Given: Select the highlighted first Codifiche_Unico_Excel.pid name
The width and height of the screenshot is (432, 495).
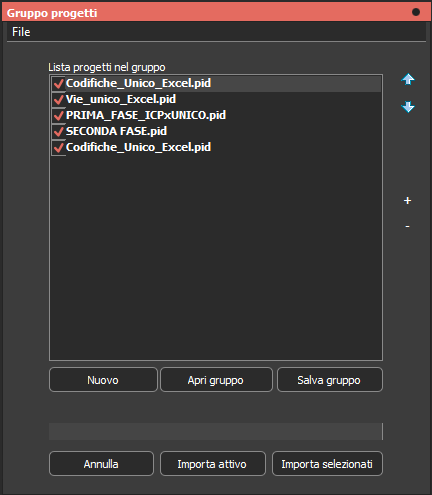Looking at the screenshot, I should click(x=138, y=83).
